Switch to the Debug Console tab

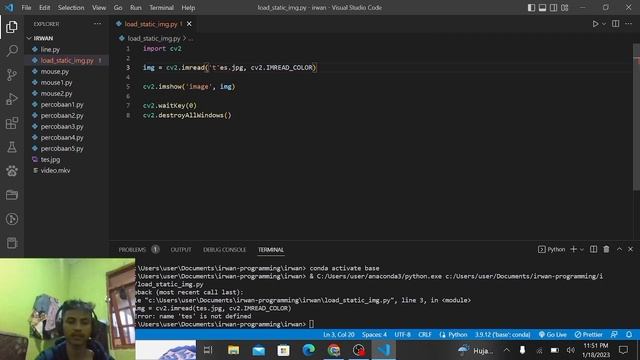click(x=224, y=249)
